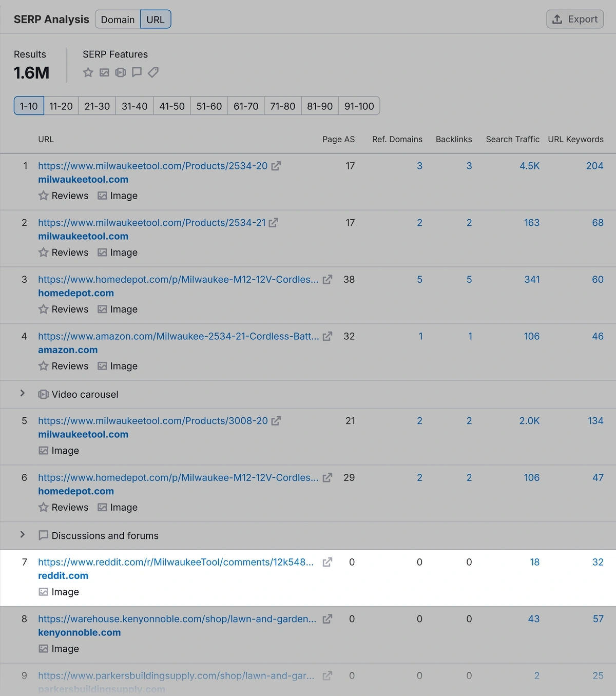
Task: Open homedepot URL link in row 3
Action: (178, 279)
